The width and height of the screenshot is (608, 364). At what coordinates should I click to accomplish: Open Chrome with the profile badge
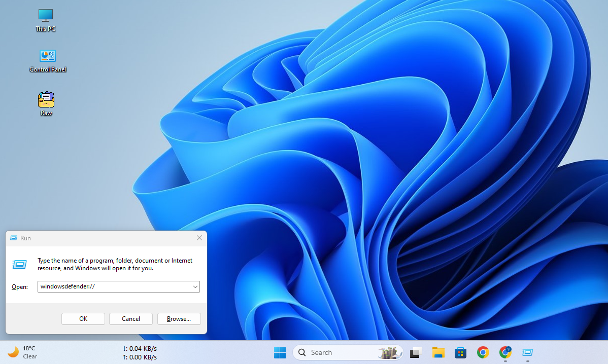[x=505, y=352]
